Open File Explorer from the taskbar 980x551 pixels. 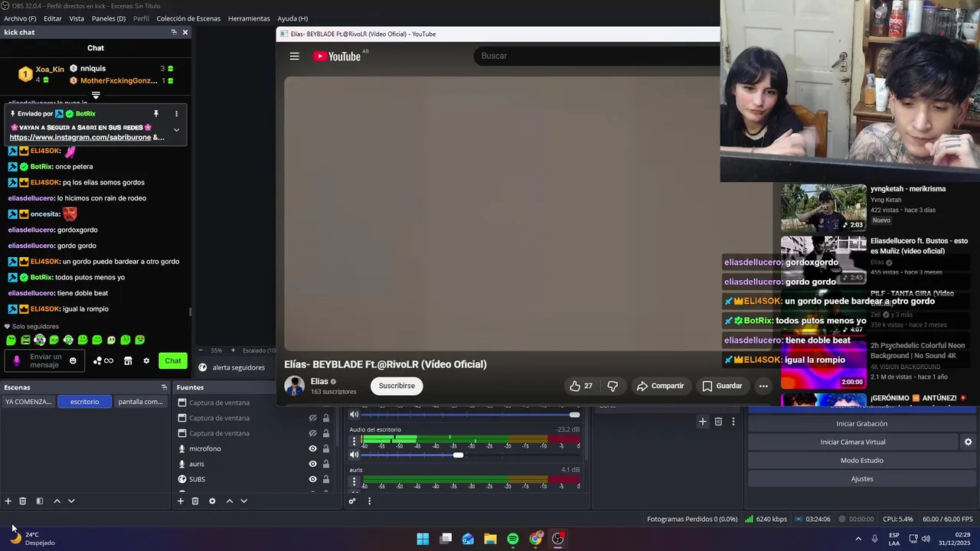point(490,539)
